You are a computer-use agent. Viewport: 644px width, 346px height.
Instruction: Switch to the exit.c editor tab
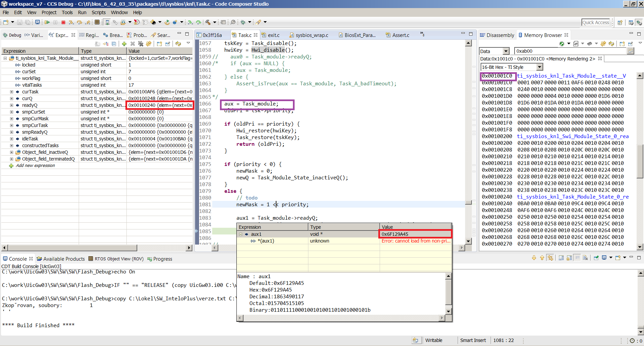point(273,35)
